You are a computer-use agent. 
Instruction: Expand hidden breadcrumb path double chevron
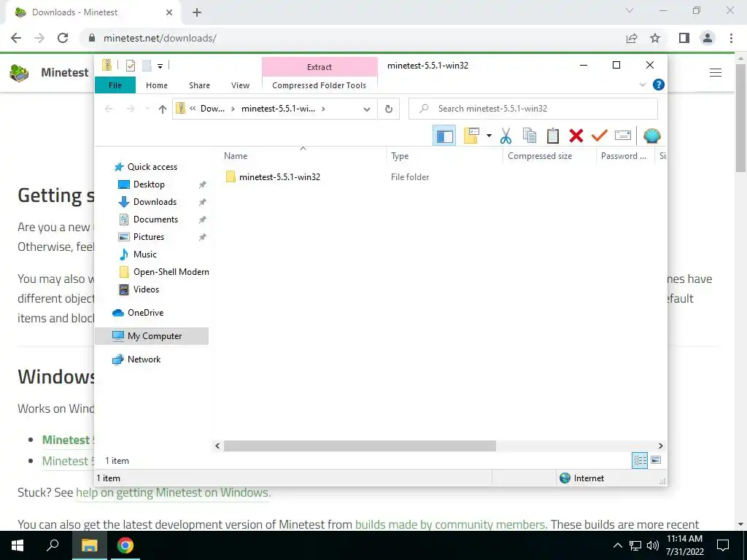coord(193,109)
